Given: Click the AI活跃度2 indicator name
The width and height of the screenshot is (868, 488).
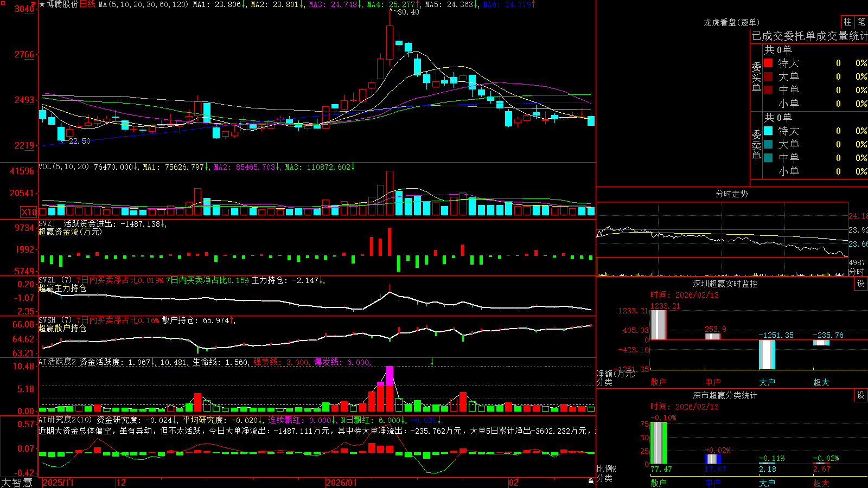Looking at the screenshot, I should tap(58, 362).
